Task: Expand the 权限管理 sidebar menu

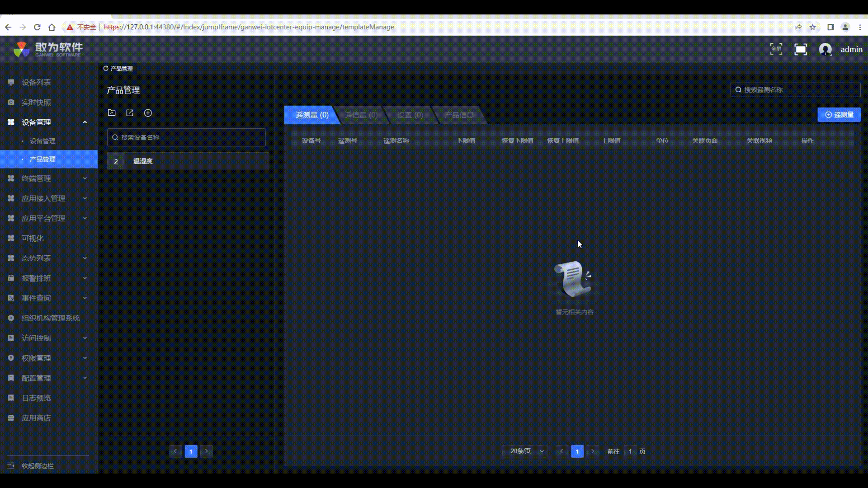Action: point(85,358)
